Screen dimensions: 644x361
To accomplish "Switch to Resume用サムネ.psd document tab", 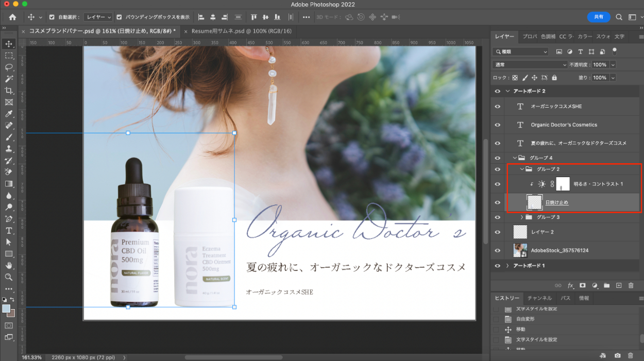I will tap(241, 31).
